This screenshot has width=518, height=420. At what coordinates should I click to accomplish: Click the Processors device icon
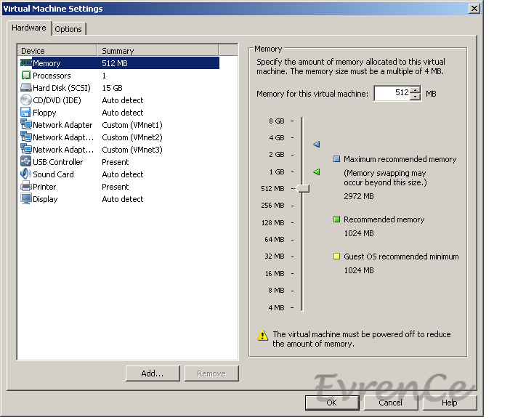pos(26,76)
